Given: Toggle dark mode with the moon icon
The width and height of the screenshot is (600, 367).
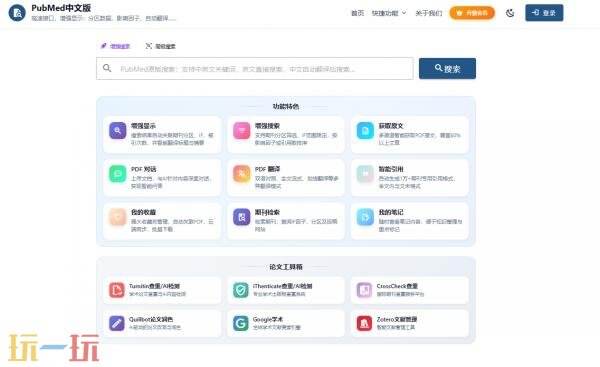Looking at the screenshot, I should coord(510,13).
